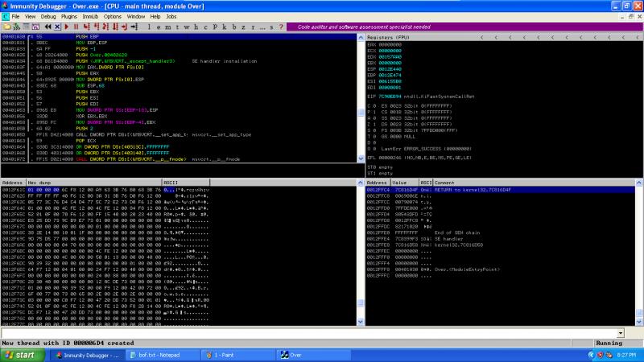Open the Window menu
This screenshot has width=644, height=362.
click(x=135, y=17)
